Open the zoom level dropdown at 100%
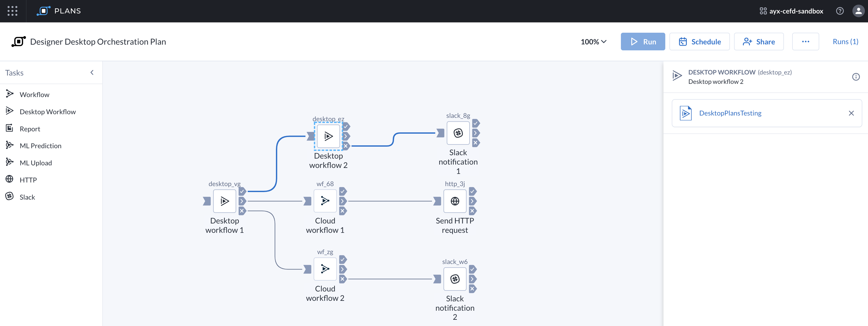868x326 pixels. click(593, 42)
